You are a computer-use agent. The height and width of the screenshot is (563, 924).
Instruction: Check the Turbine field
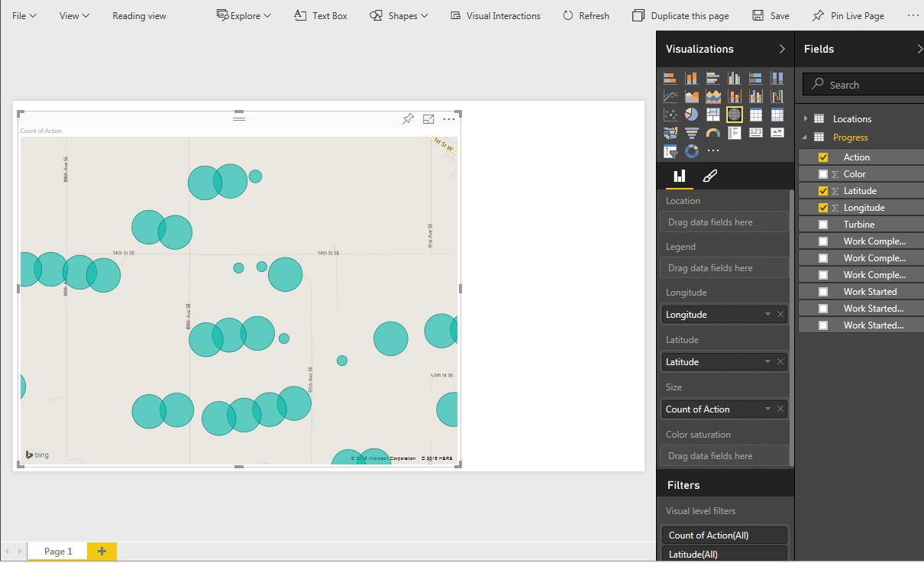(x=823, y=225)
